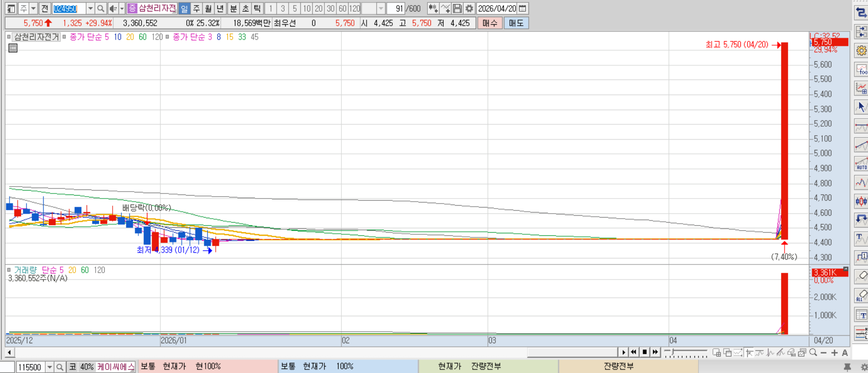Image resolution: width=868 pixels, height=373 pixels.
Task: Click the small grid icon under 삼천리자전거 label
Action: point(13,48)
